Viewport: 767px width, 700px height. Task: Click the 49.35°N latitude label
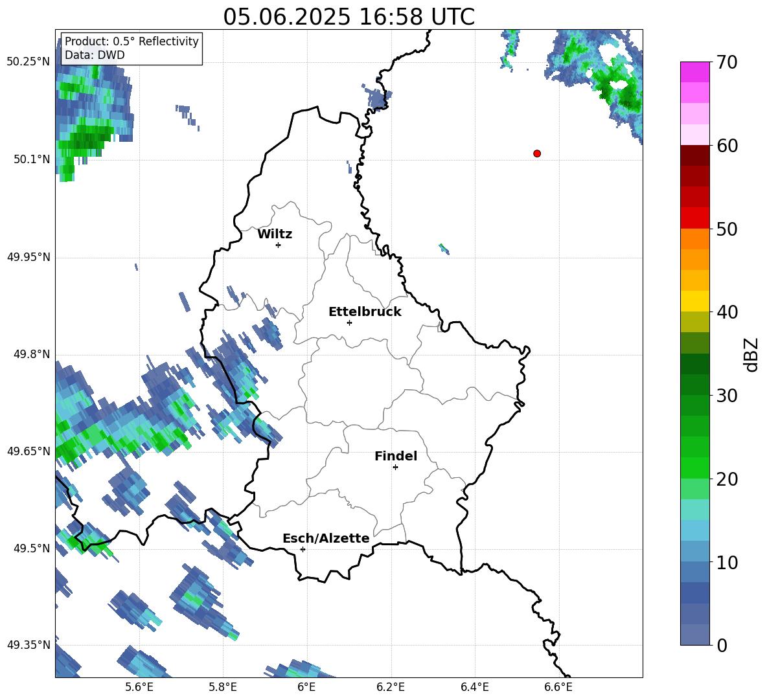[29, 645]
